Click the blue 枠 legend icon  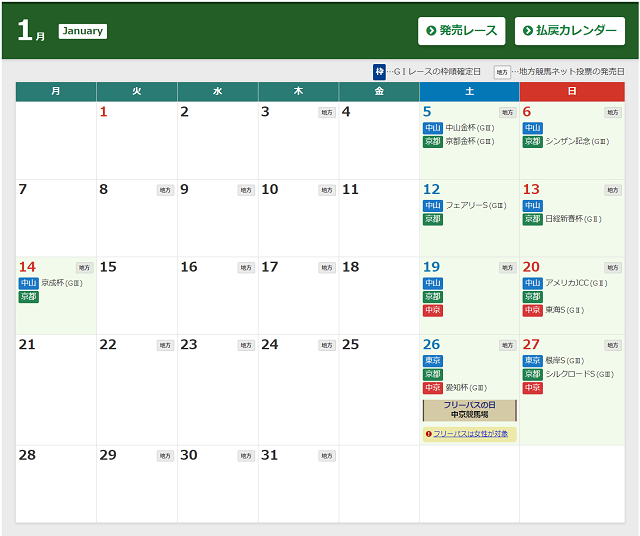point(379,72)
